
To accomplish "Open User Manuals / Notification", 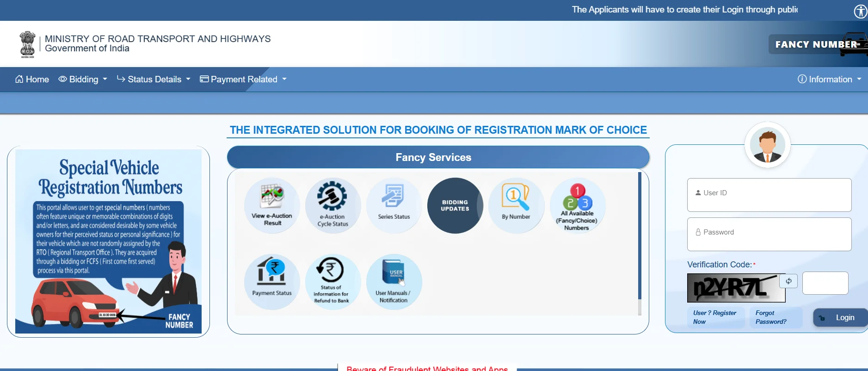I will [x=394, y=282].
